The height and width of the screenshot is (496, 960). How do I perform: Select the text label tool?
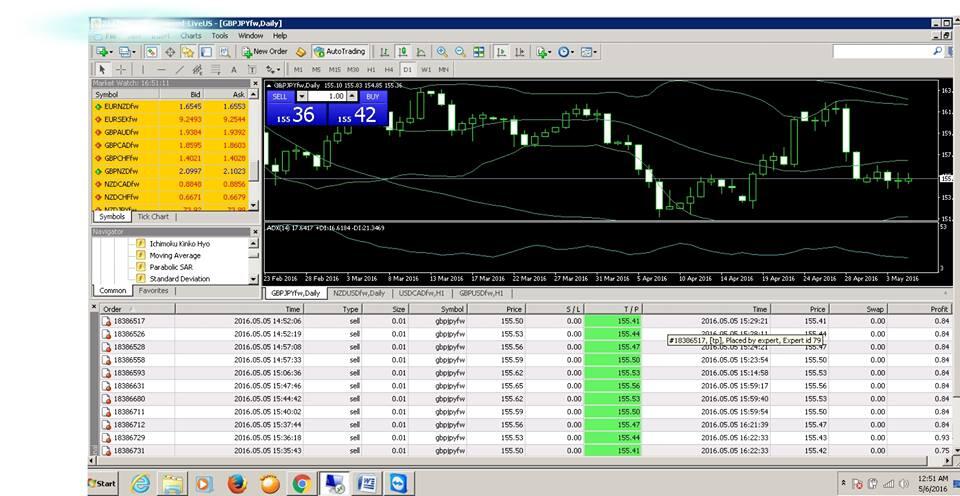coord(252,69)
